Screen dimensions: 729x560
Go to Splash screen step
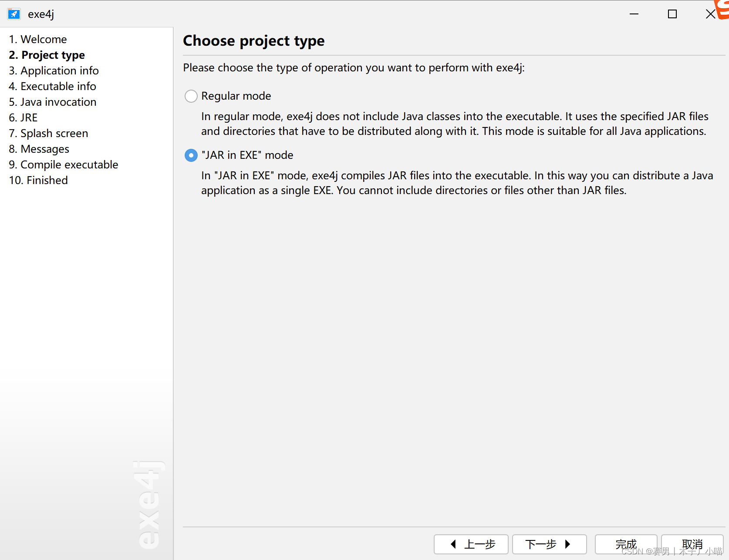coord(48,133)
